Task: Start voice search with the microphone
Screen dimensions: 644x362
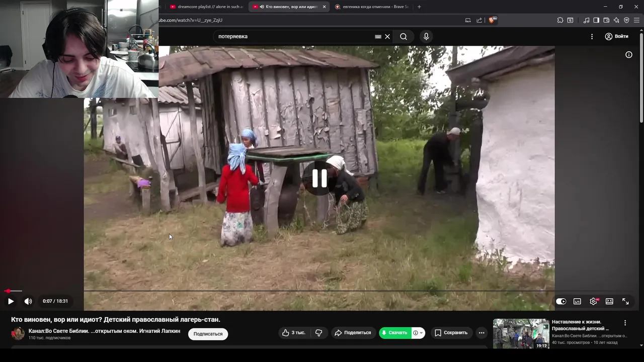Action: (x=426, y=36)
